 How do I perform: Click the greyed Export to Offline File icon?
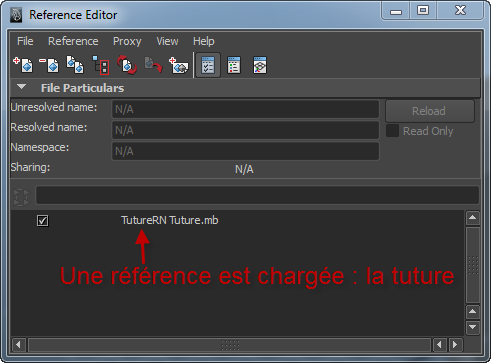coord(153,65)
